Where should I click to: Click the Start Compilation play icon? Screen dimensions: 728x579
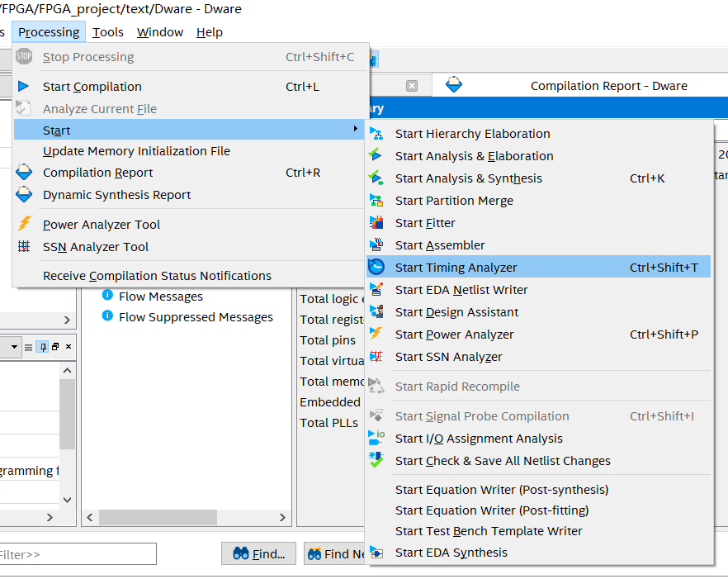[23, 87]
